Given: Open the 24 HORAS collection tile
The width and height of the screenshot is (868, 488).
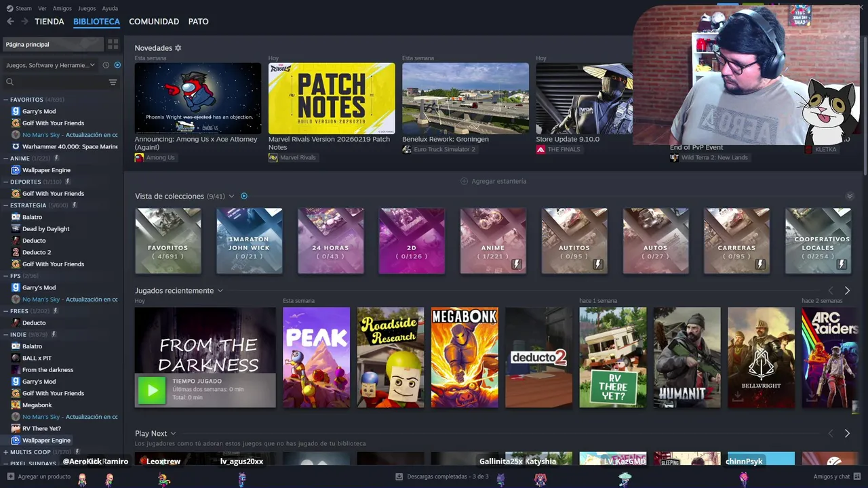Looking at the screenshot, I should click(330, 241).
